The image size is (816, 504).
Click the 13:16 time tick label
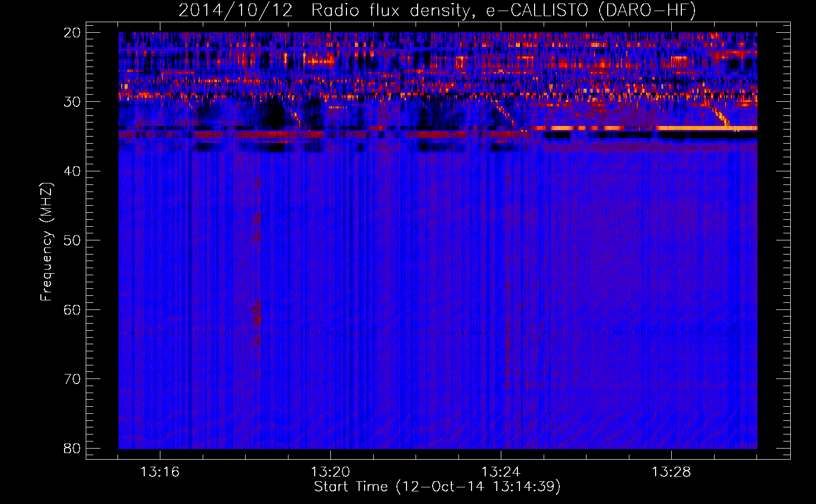(160, 472)
